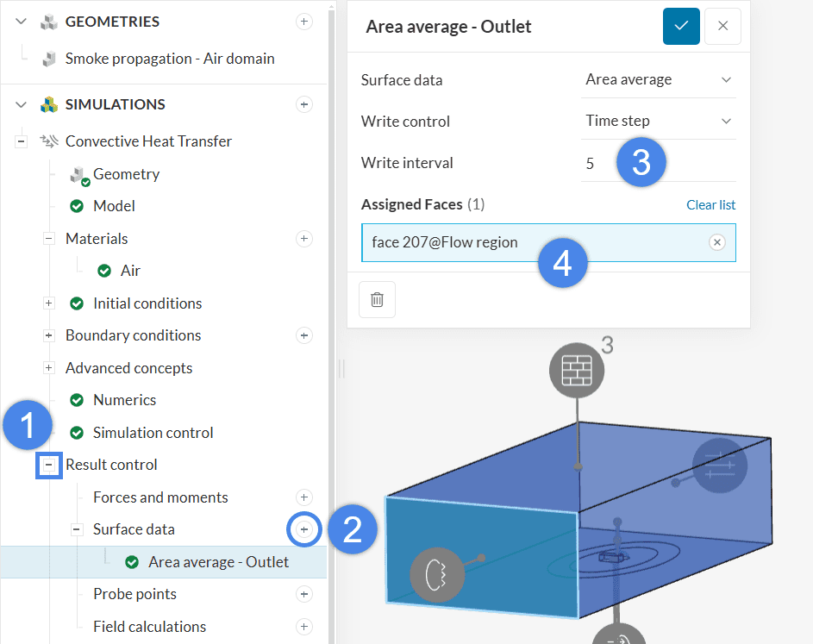Open the Write control dropdown
The height and width of the screenshot is (644, 813).
(x=659, y=122)
